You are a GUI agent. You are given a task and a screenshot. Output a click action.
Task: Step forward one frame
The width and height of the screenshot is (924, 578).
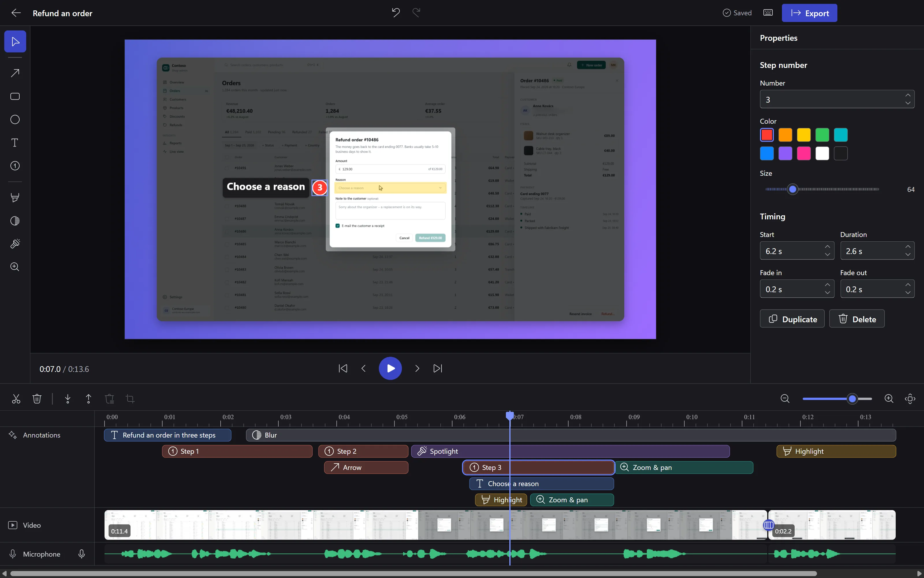(x=417, y=368)
